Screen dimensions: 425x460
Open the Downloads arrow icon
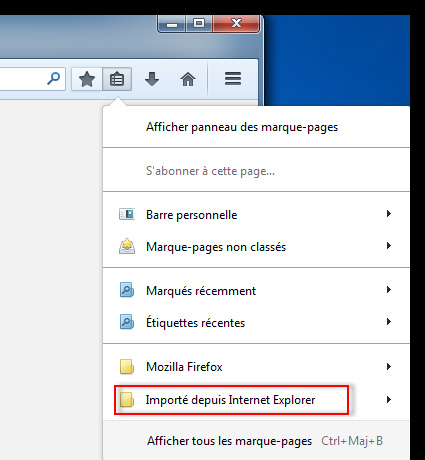coord(152,79)
